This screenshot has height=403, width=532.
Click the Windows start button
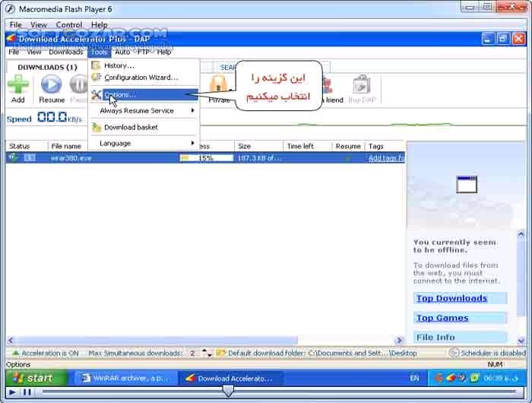[36, 378]
